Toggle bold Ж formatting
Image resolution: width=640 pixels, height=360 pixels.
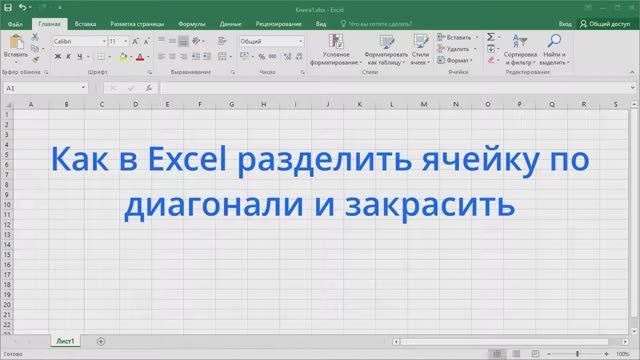58,56
